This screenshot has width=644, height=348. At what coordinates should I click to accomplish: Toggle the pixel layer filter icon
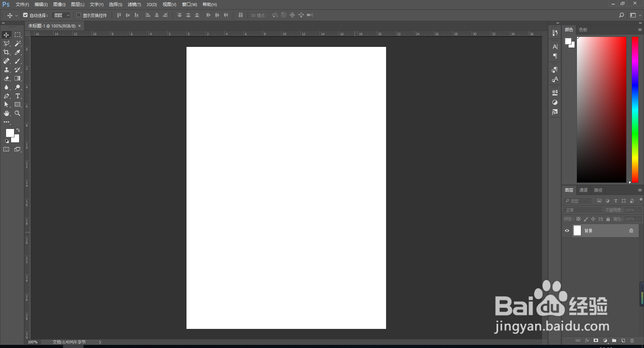599,201
